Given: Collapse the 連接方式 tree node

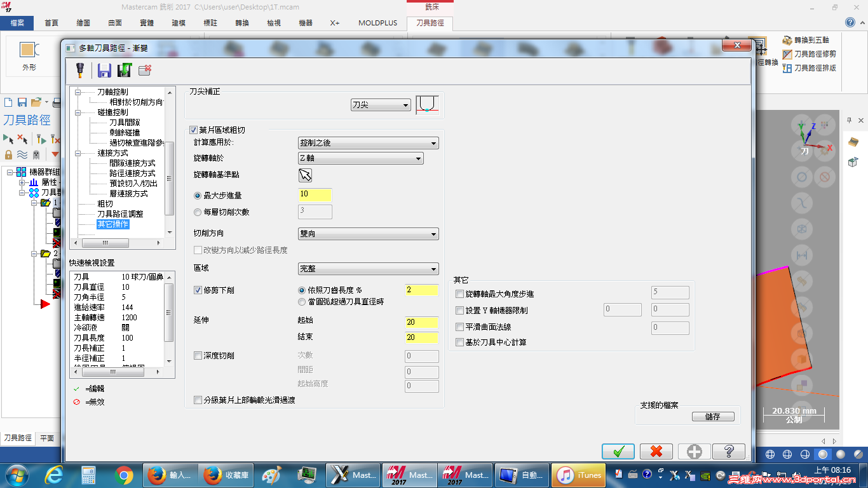Looking at the screenshot, I should coord(78,153).
